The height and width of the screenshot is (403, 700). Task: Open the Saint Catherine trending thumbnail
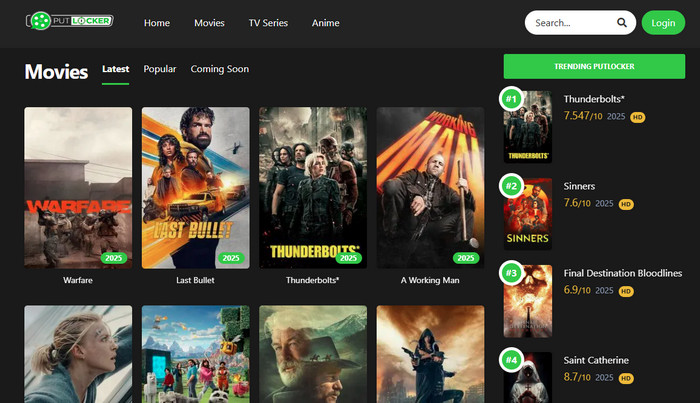[528, 378]
